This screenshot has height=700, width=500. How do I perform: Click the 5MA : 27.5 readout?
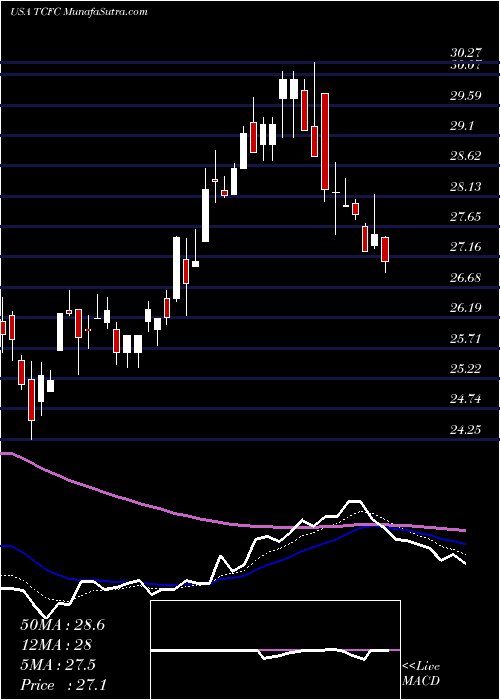(58, 665)
